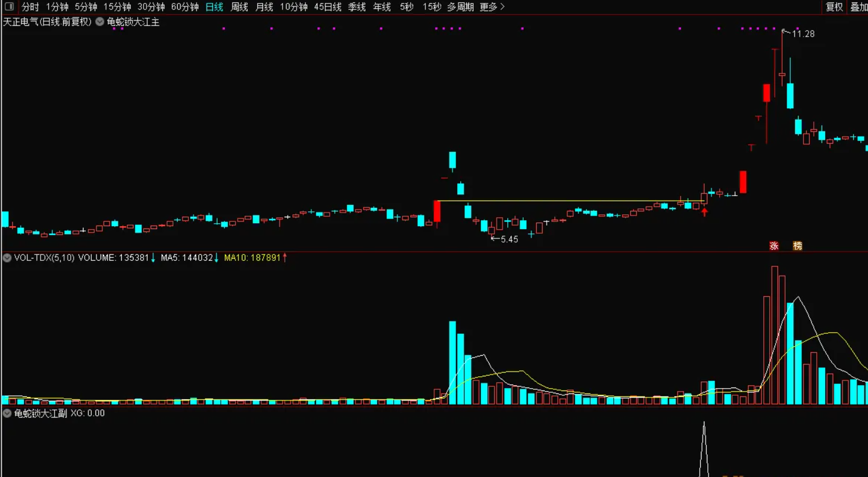
Task: Switch to 月线 monthly chart
Action: [x=264, y=7]
